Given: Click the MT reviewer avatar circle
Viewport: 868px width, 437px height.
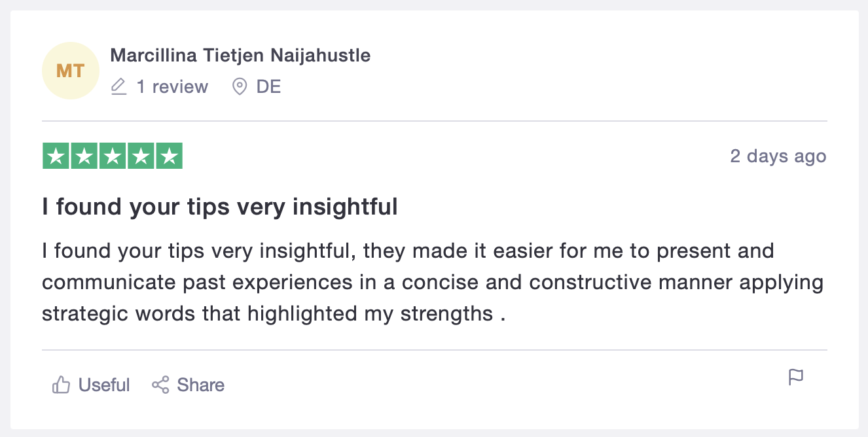Looking at the screenshot, I should pyautogui.click(x=71, y=71).
